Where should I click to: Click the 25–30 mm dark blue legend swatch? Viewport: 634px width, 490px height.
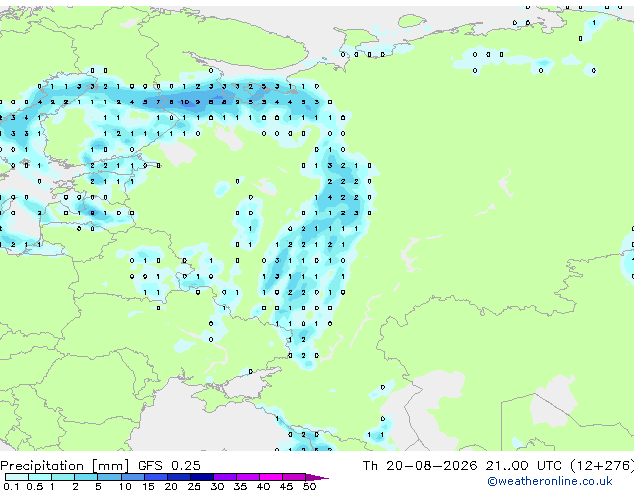pos(201,477)
